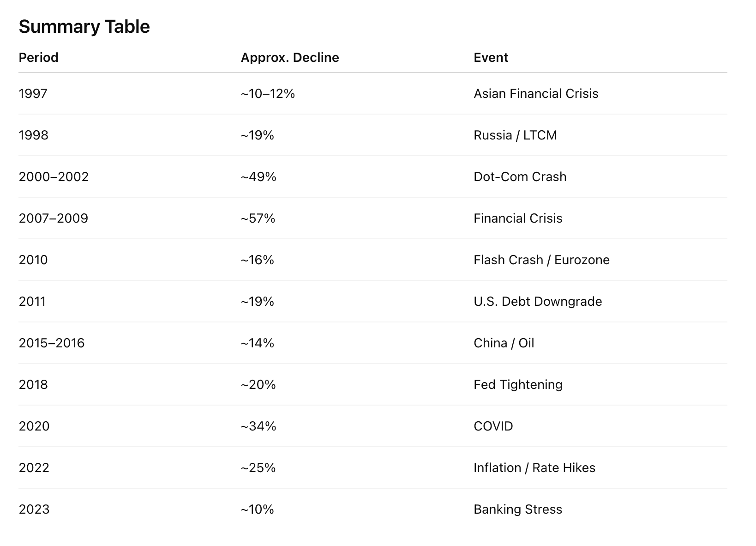Click the Banking Stress event cell
Screen dimensions: 756x546
click(x=518, y=510)
